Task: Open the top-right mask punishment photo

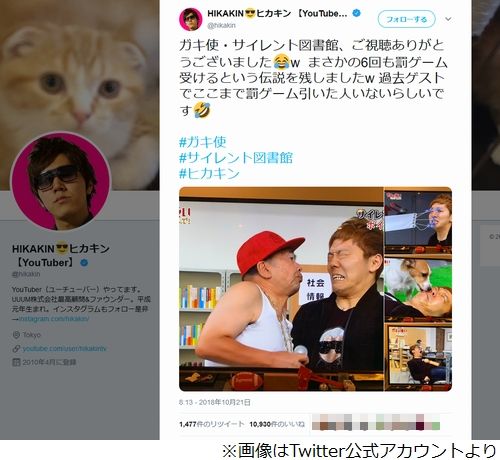Action: pos(418,221)
